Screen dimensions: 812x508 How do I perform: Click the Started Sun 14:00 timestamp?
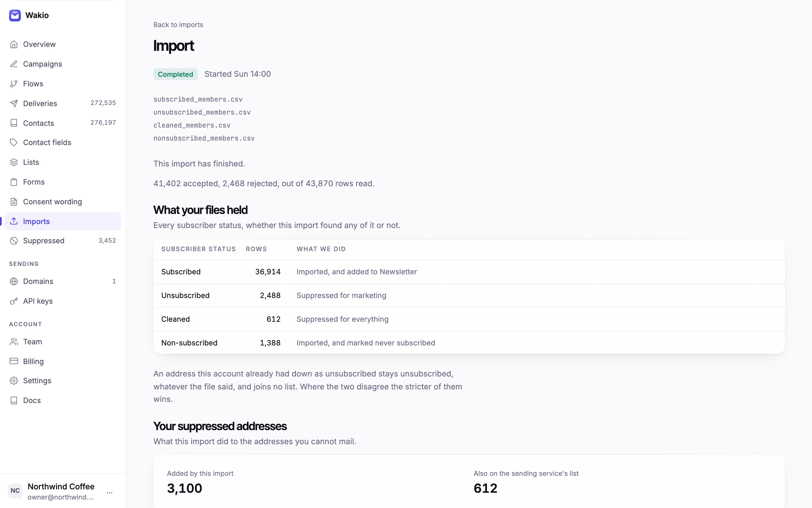coord(238,74)
